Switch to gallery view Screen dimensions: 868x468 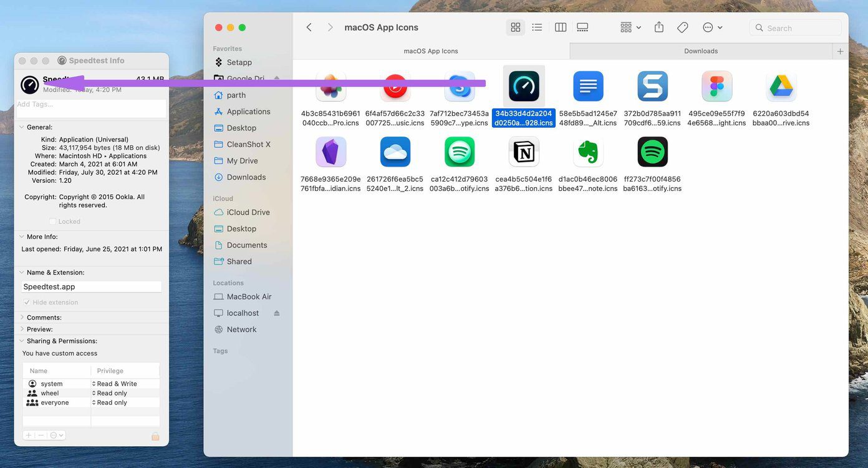[x=582, y=27]
